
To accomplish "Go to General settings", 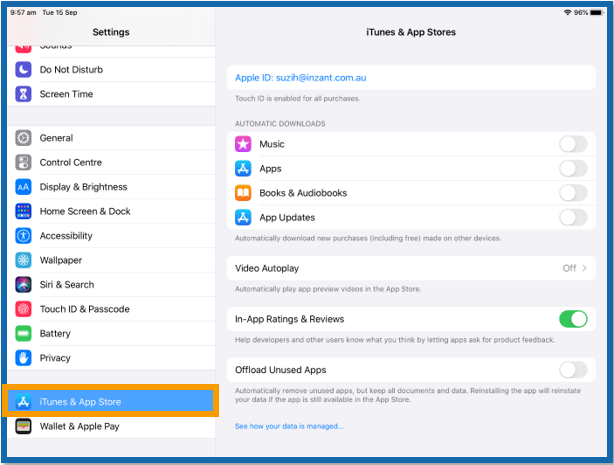I will 112,138.
